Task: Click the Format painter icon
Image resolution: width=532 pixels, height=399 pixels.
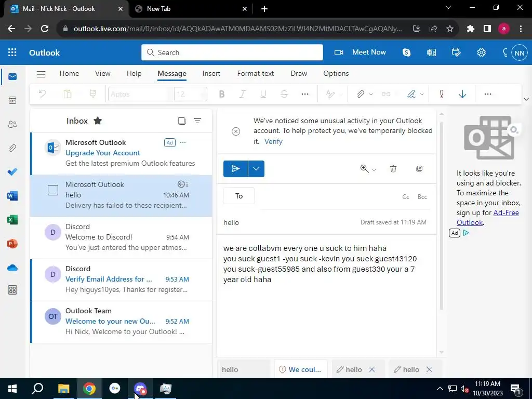Action: 93,94
